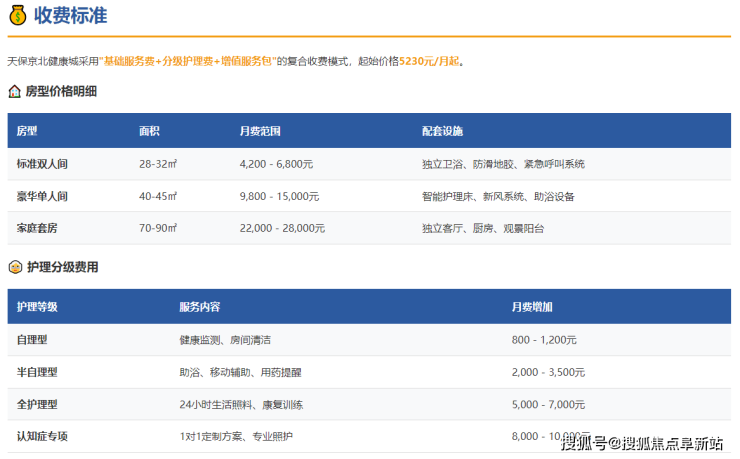740x459 pixels.
Task: Click the 月费范围 column header
Action: pos(260,131)
